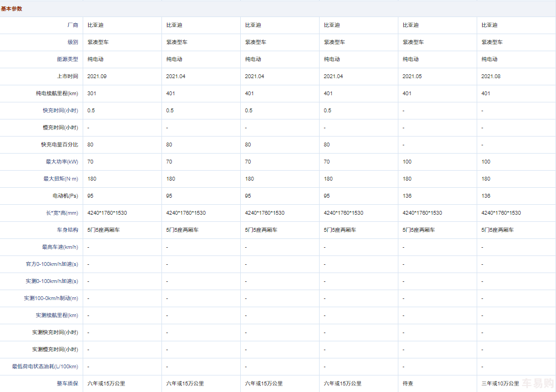Screen dimensions: 556x392
Task: Select 紧凑型车 in the 2021.08 column
Action: (x=492, y=42)
